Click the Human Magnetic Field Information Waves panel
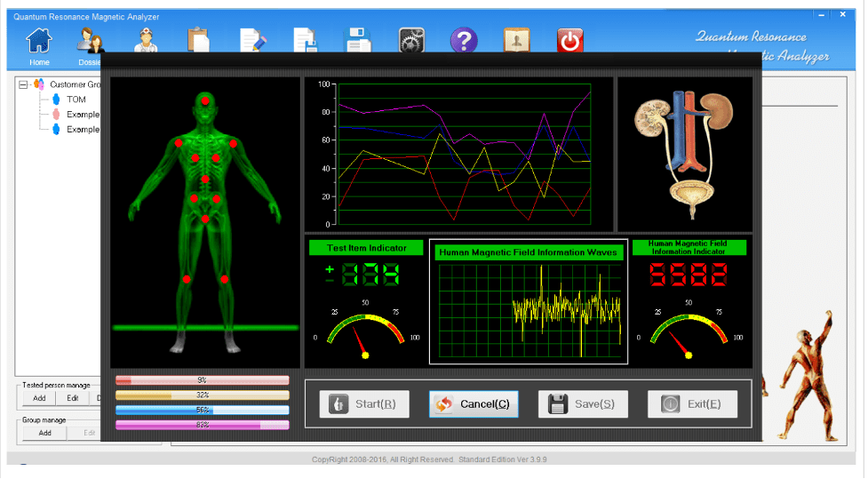Image resolution: width=868 pixels, height=479 pixels. [528, 302]
